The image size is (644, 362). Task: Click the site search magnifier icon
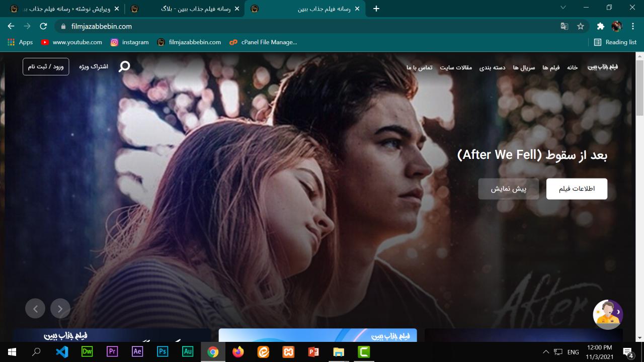(x=124, y=66)
